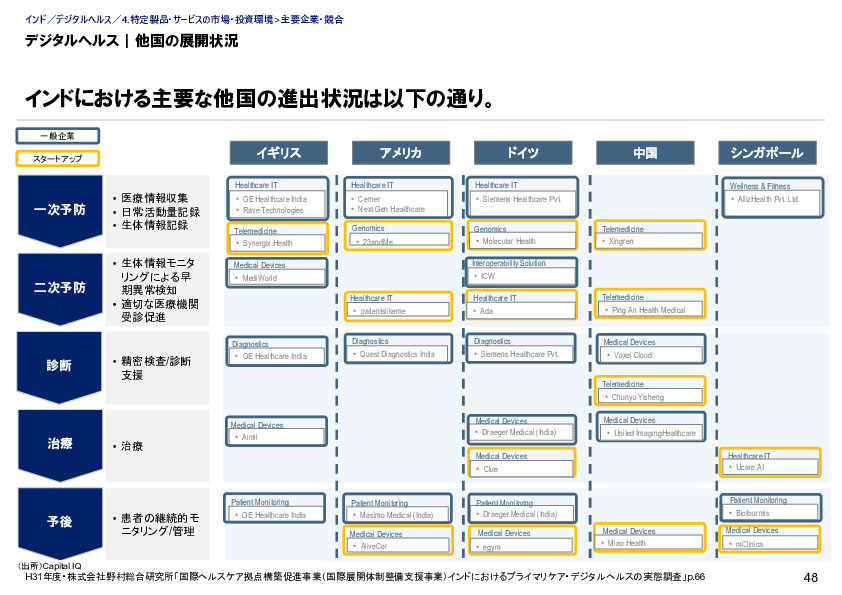Select the アメリカ column header

pos(401,153)
